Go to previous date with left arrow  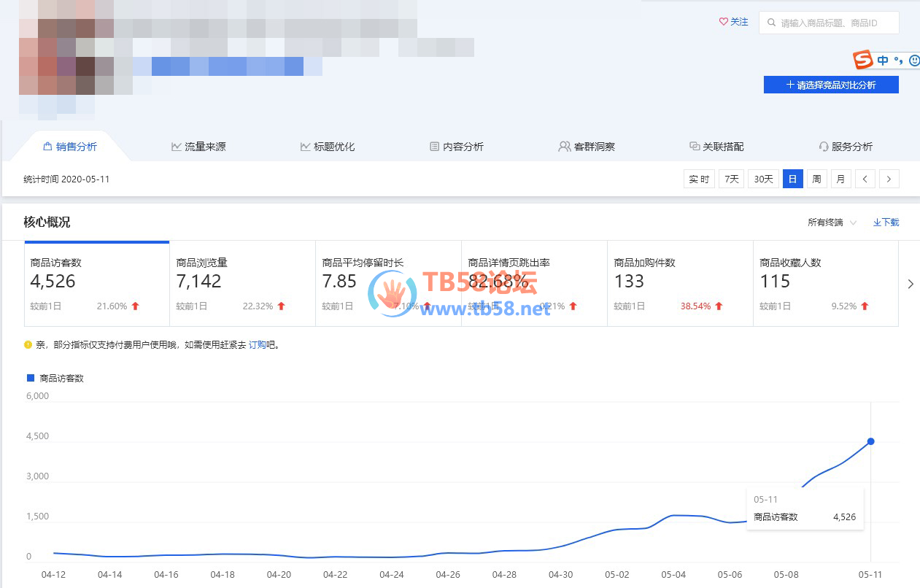pos(865,179)
